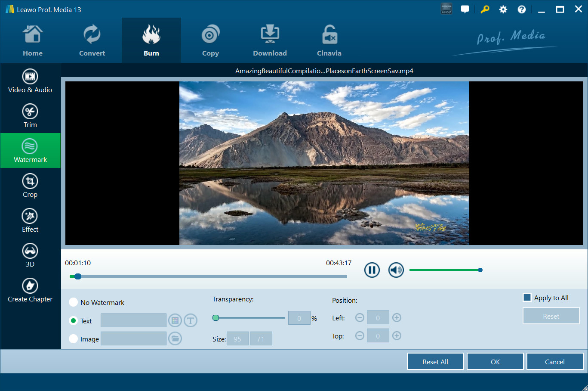588x391 pixels.
Task: Decrease the Top position value
Action: point(360,336)
